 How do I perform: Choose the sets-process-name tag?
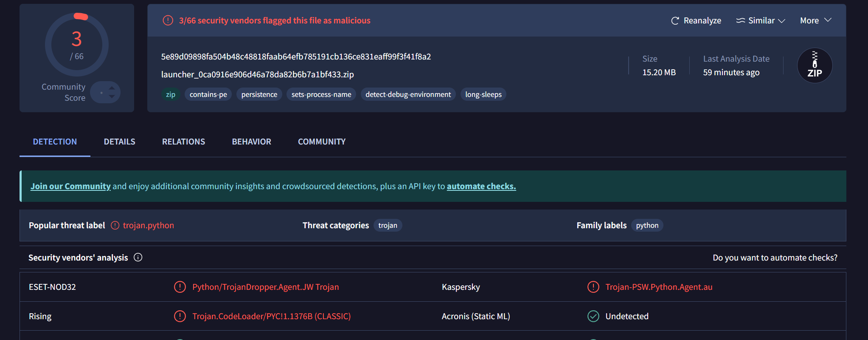[321, 94]
